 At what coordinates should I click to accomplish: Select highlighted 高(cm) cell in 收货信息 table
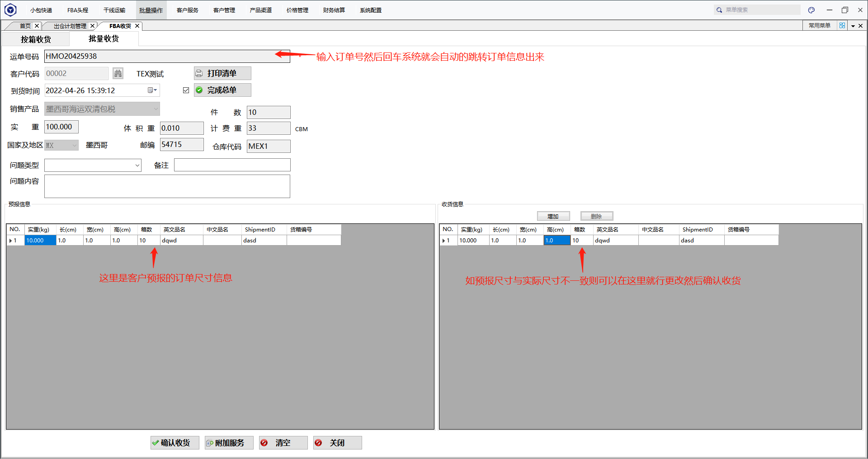click(x=557, y=240)
